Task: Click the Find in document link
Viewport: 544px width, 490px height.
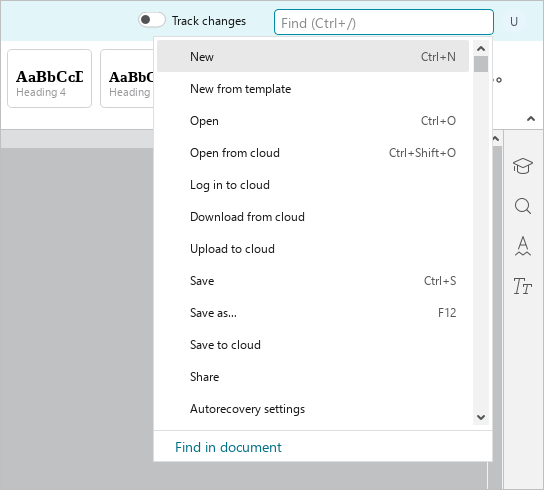Action: click(228, 447)
